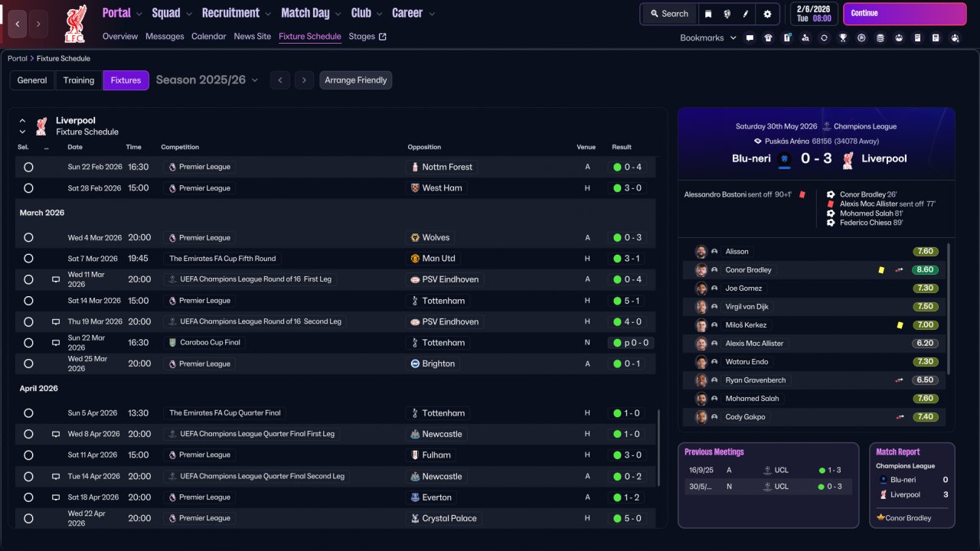Viewport: 980px width, 551px height.
Task: Click the Wolves crest in the opposition column
Action: [x=415, y=238]
